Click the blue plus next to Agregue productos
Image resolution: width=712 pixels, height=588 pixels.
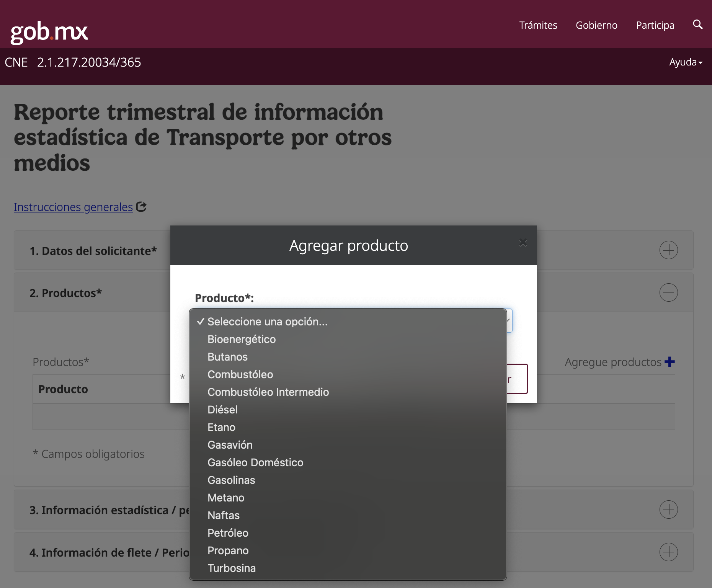[670, 362]
